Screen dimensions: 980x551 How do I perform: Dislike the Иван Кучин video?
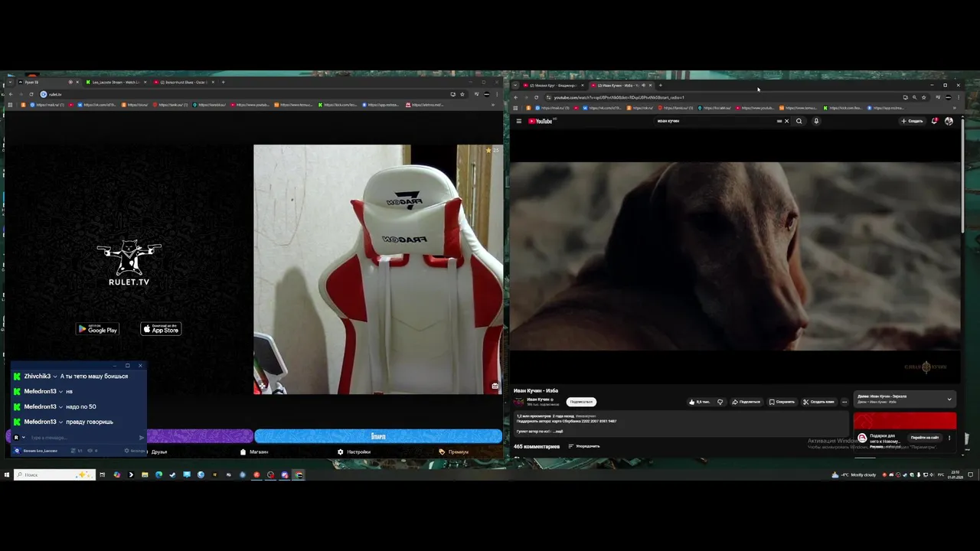coord(720,402)
